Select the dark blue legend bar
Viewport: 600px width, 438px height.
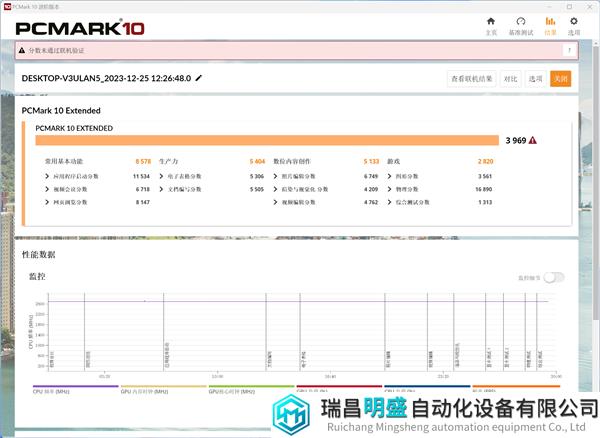pos(427,386)
